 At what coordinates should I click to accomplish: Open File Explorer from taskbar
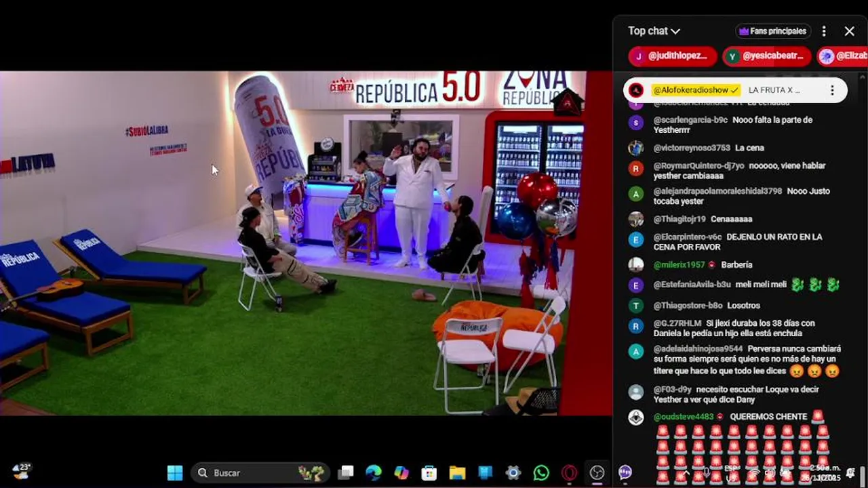(x=457, y=472)
